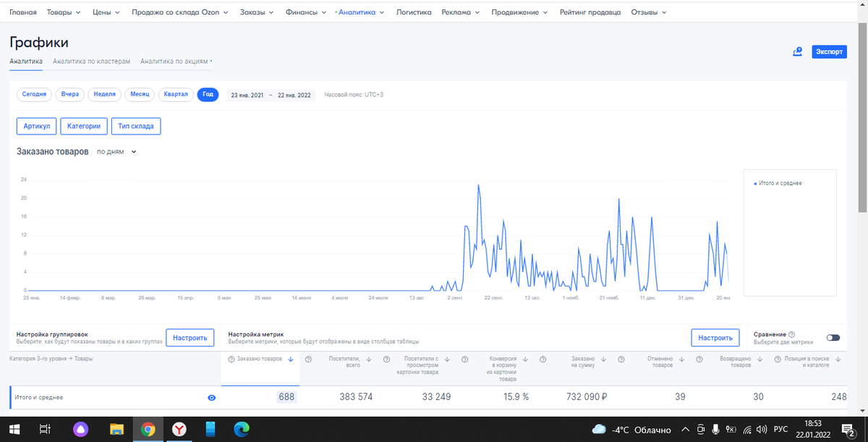The height and width of the screenshot is (442, 868).
Task: Expand the Цены menu
Action: click(108, 12)
